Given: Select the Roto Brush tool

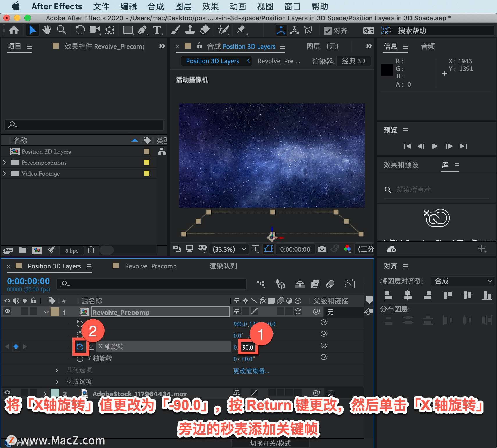Looking at the screenshot, I should click(x=223, y=30).
